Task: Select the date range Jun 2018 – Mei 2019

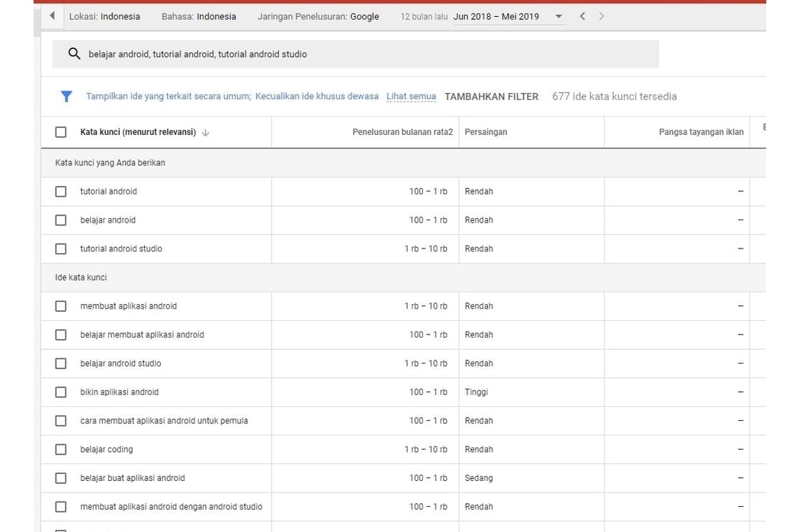Action: [496, 16]
